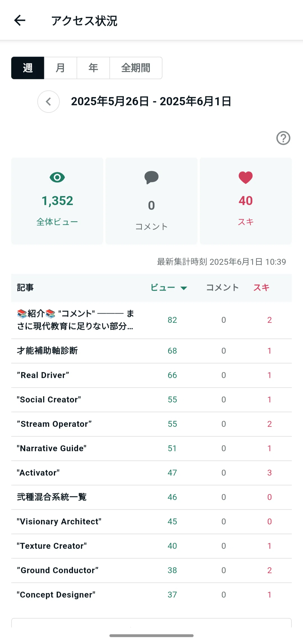Open the 弐種混合系統一覧 article
The image size is (303, 644).
click(151, 497)
